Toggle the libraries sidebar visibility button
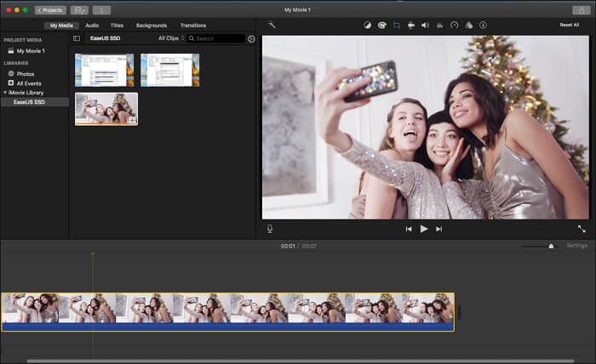This screenshot has height=364, width=596. point(77,38)
